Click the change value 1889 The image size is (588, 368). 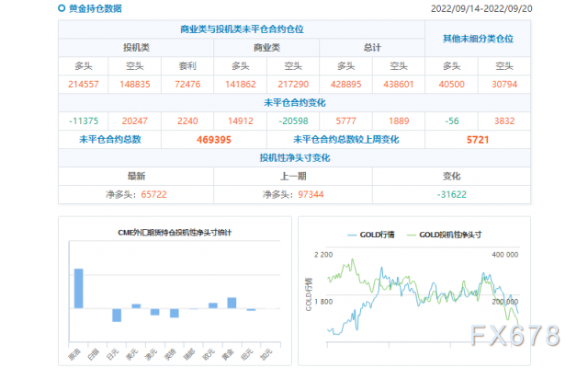click(399, 121)
